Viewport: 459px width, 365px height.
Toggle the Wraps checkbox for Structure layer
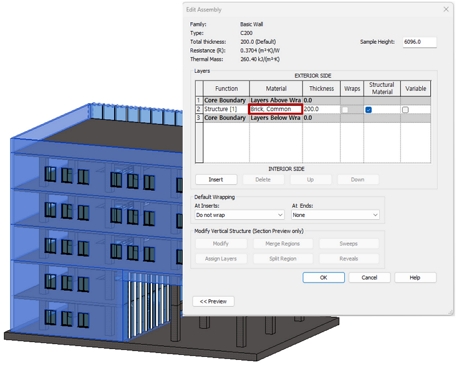coord(345,110)
